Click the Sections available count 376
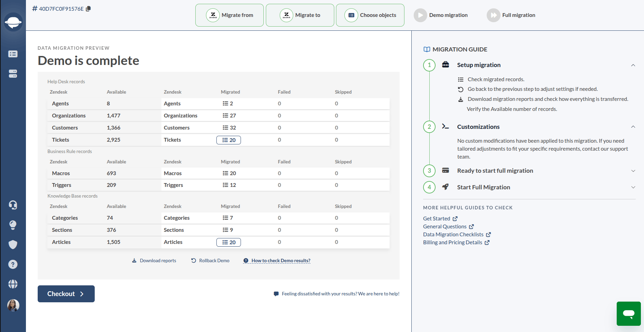644x332 pixels. coord(111,230)
